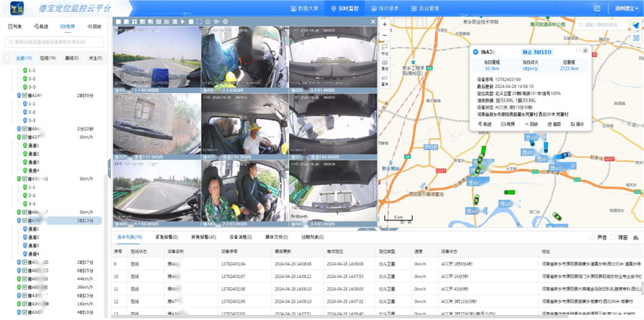644x320 pixels.
Task: Open the messages icon in the header
Action: (x=597, y=9)
